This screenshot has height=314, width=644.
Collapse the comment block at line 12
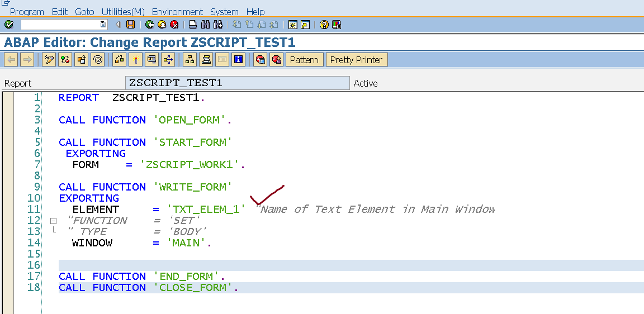point(54,221)
